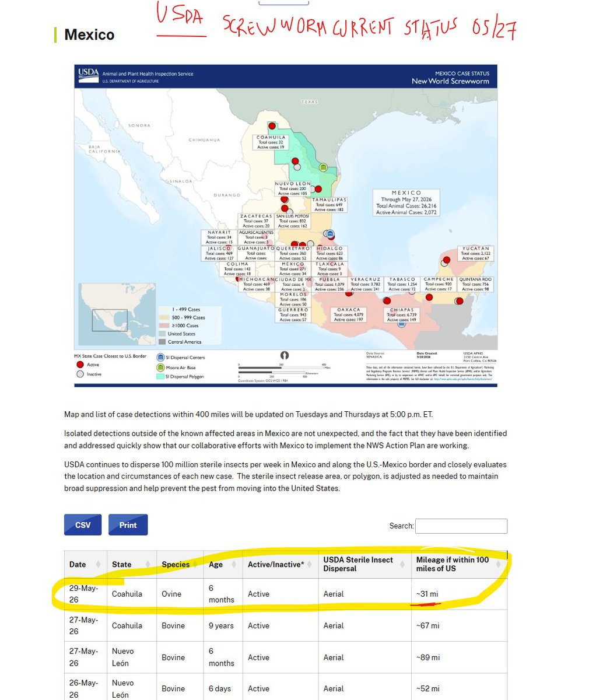Select the ~31 mi mileage cell
The width and height of the screenshot is (589, 700).
point(459,594)
